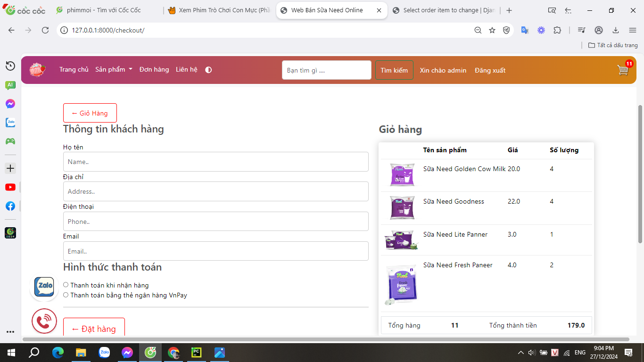Open a new browser tab
The width and height of the screenshot is (644, 362).
coord(509,10)
